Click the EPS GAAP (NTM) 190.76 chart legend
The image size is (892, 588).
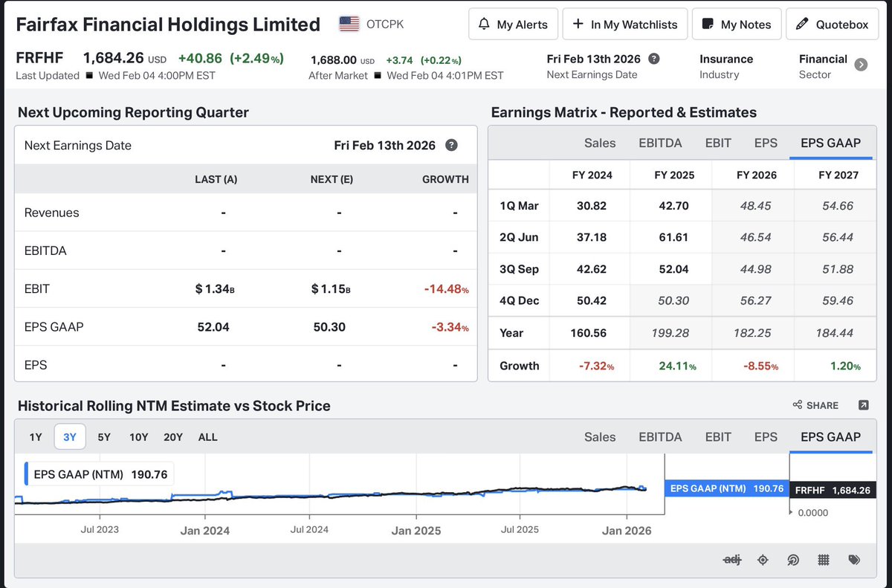[100, 474]
